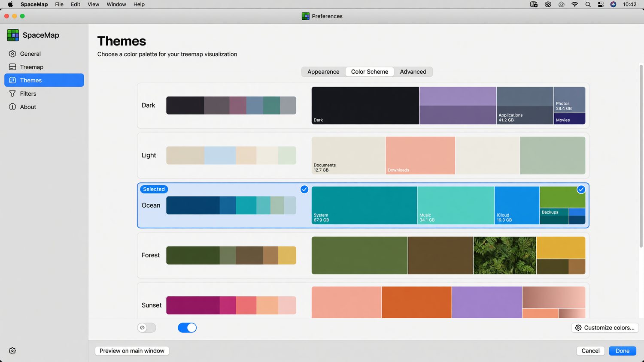The width and height of the screenshot is (644, 362).
Task: Turn on the grey switch below themes
Action: tap(147, 328)
